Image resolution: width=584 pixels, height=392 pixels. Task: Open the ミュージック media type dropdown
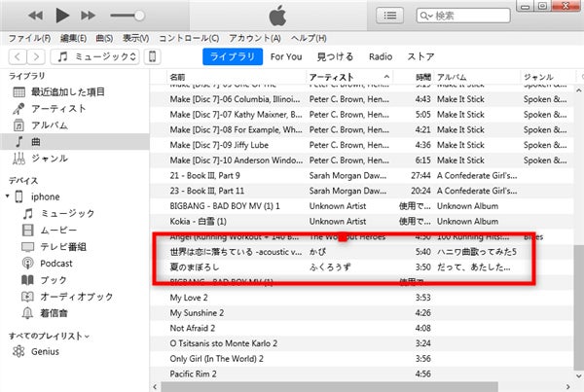coord(95,57)
